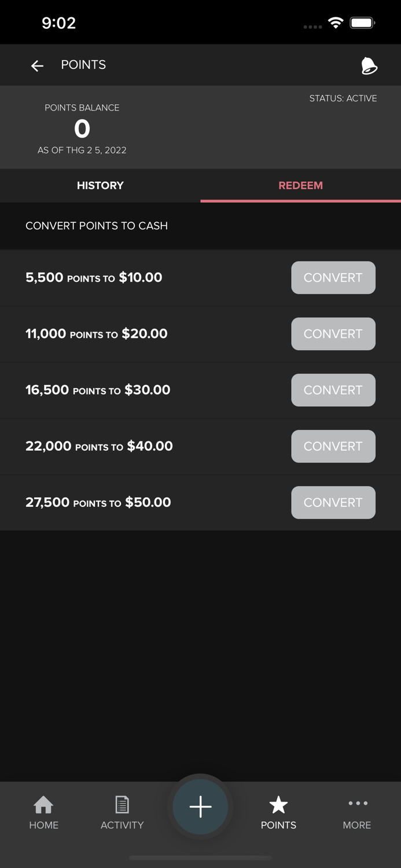Screen dimensions: 401x868
Task: Convert 5,500 points to $10.00
Action: coord(333,277)
